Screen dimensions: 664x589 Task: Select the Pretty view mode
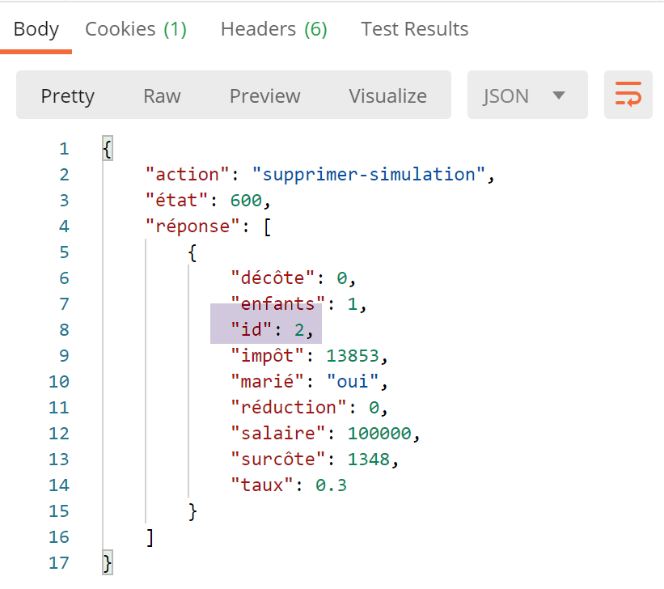[67, 96]
